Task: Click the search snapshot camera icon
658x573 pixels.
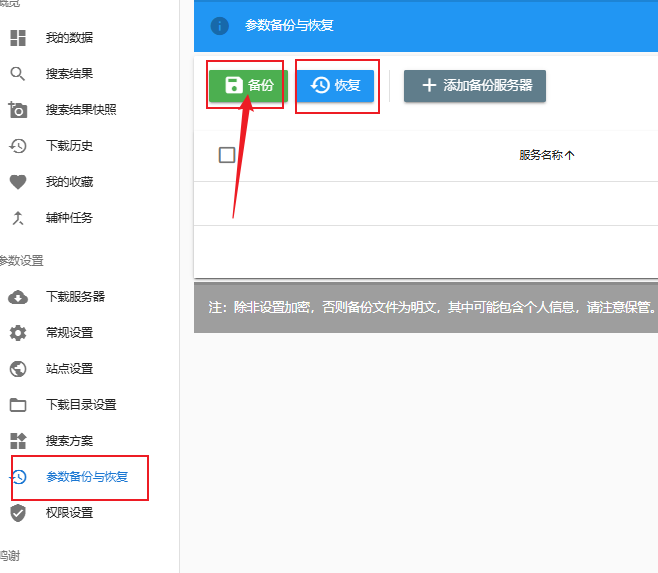Action: (17, 110)
